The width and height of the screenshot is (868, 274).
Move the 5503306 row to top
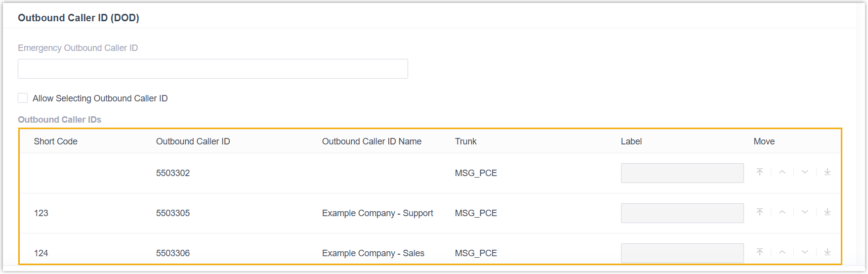pyautogui.click(x=760, y=252)
